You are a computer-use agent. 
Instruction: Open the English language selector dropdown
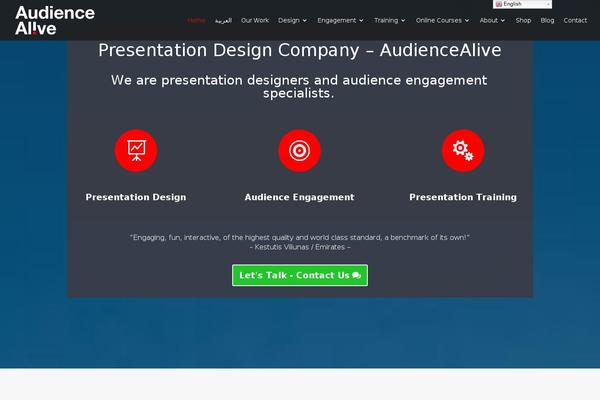pos(522,4)
